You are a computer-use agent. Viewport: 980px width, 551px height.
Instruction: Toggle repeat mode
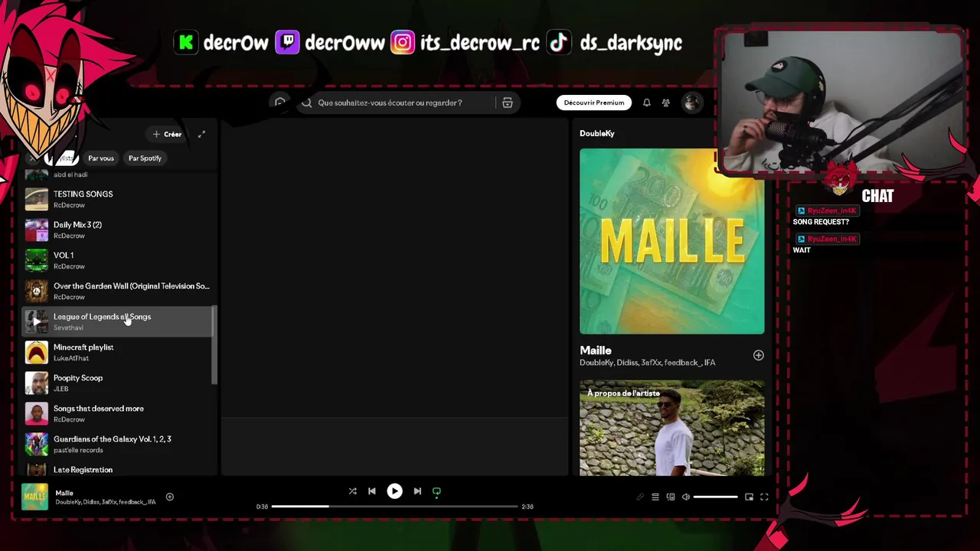(x=436, y=491)
